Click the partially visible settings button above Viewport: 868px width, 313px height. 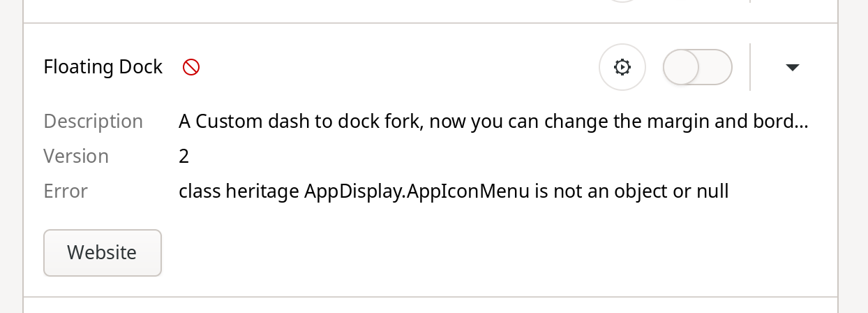pyautogui.click(x=622, y=1)
